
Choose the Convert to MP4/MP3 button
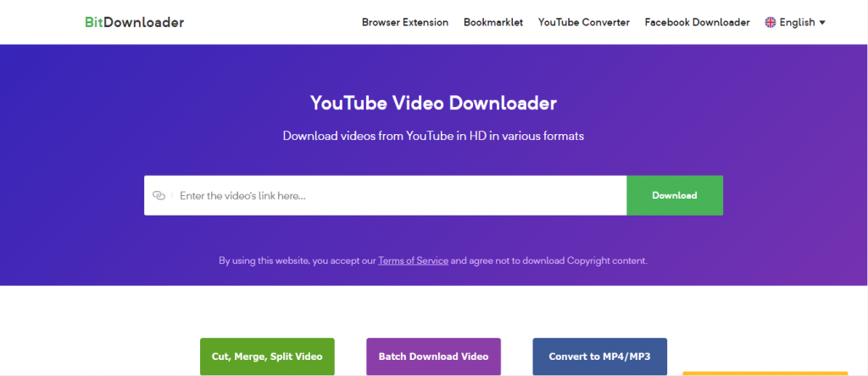pos(599,356)
